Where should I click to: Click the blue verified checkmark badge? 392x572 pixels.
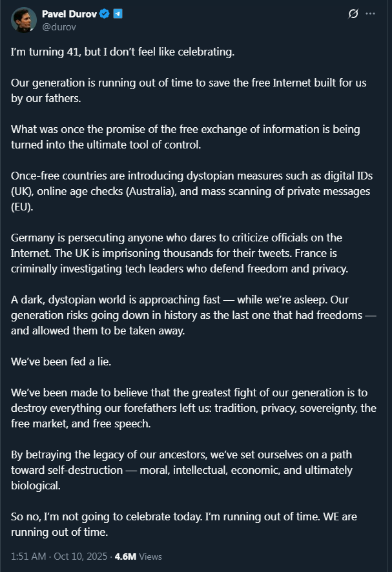pos(104,14)
